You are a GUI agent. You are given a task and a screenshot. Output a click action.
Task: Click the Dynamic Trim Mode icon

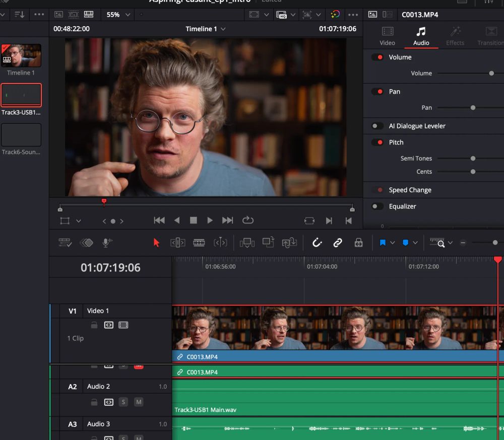coord(221,243)
